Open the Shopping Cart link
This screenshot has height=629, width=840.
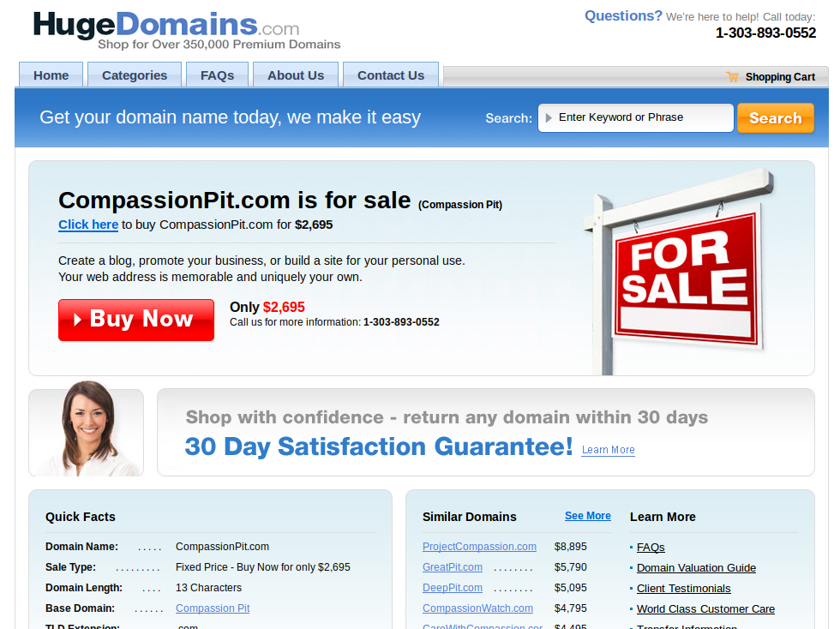[780, 77]
